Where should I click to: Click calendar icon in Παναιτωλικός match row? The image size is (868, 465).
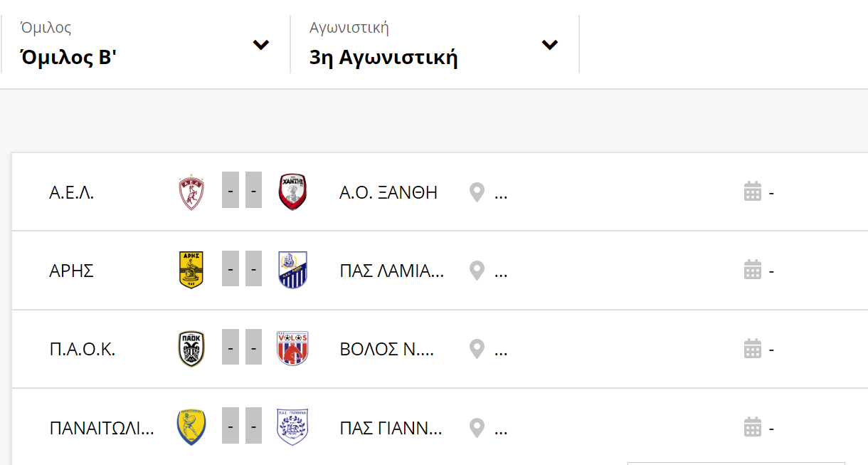(753, 427)
